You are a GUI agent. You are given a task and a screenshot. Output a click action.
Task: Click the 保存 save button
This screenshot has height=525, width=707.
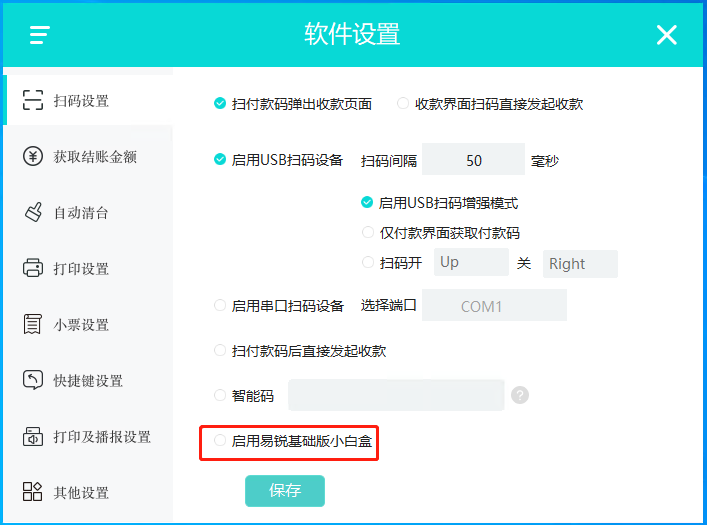tap(285, 490)
